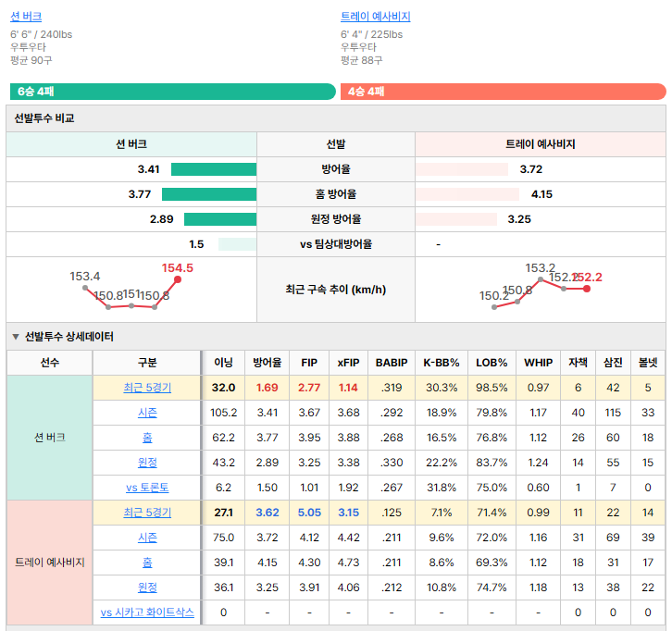Click the 30.3% K-BB cell
The height and width of the screenshot is (631, 672).
tap(442, 388)
